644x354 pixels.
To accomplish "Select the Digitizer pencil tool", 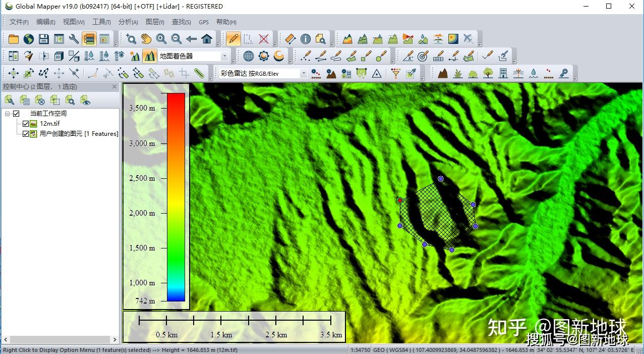I will tap(233, 39).
